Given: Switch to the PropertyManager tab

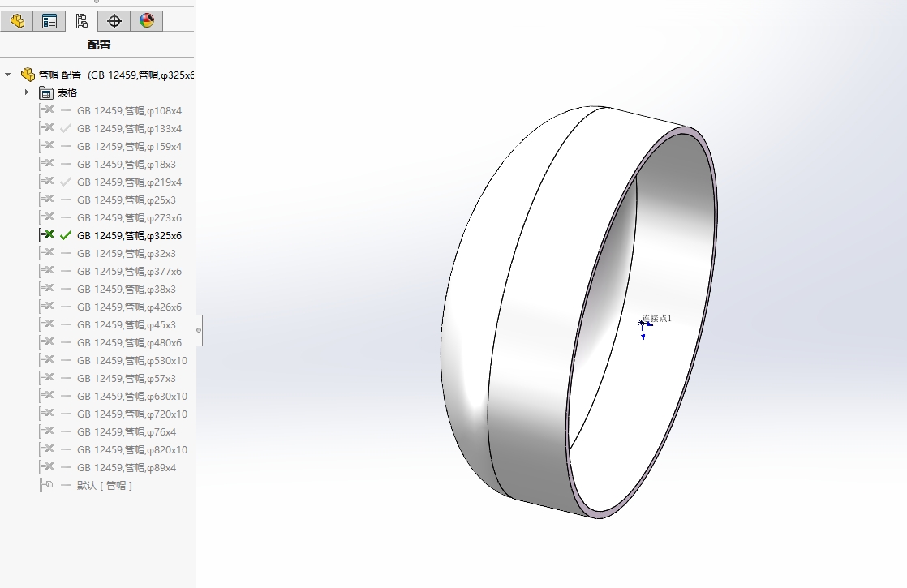Looking at the screenshot, I should point(49,21).
